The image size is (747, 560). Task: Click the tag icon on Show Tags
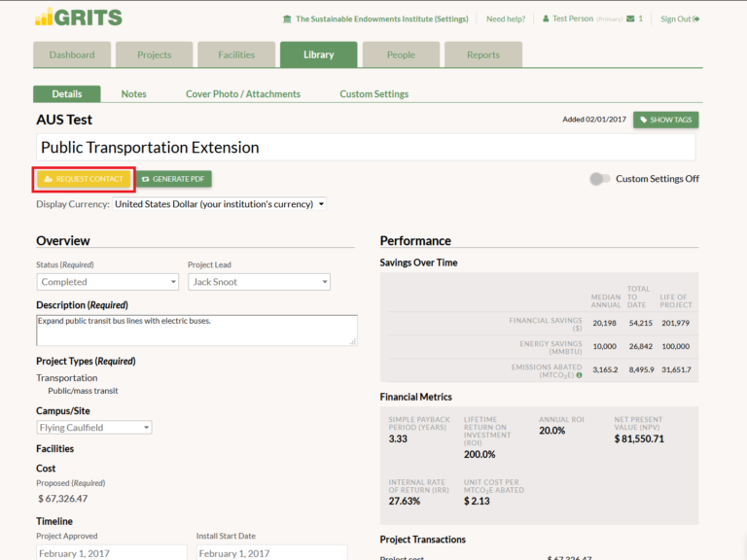tap(643, 120)
